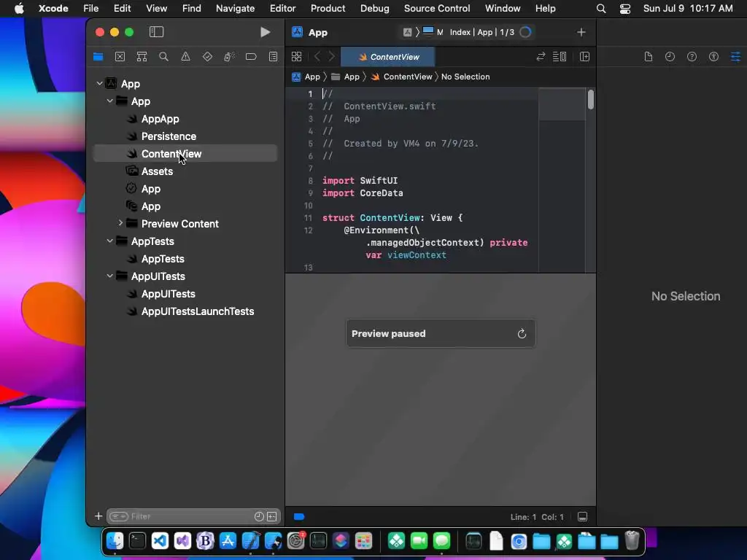The height and width of the screenshot is (560, 747).
Task: Click No Selection in the jump bar
Action: pos(465,77)
